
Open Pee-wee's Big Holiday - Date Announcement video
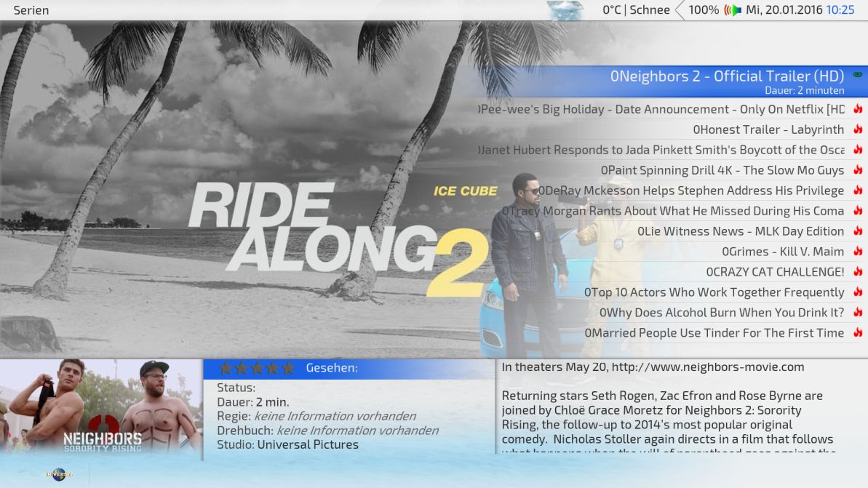click(x=661, y=109)
